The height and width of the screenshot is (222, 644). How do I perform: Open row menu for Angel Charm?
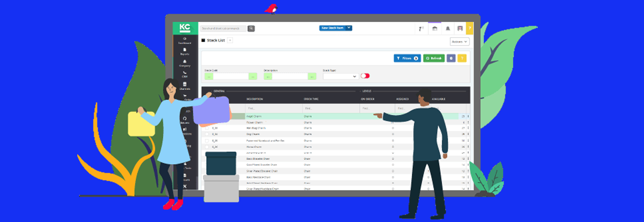468,116
